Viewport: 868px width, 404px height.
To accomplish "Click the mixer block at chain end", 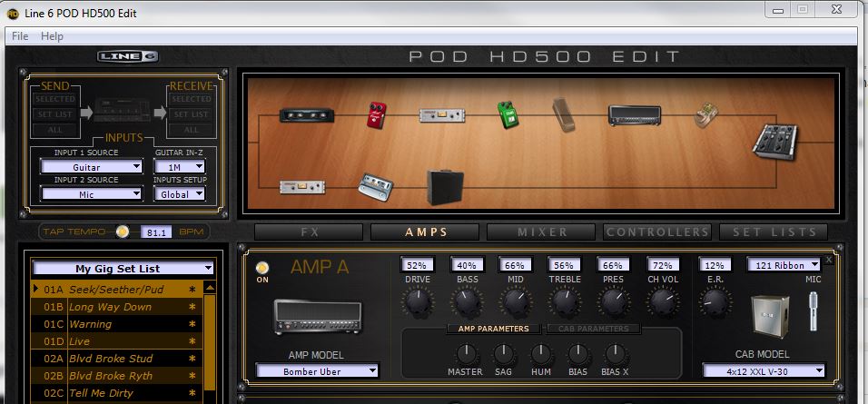I will tap(774, 143).
